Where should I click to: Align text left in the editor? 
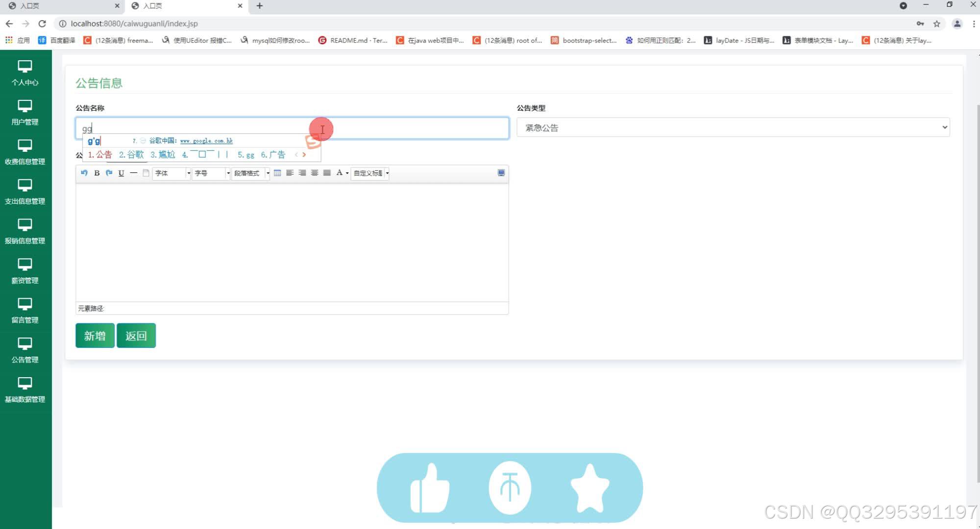click(x=290, y=173)
